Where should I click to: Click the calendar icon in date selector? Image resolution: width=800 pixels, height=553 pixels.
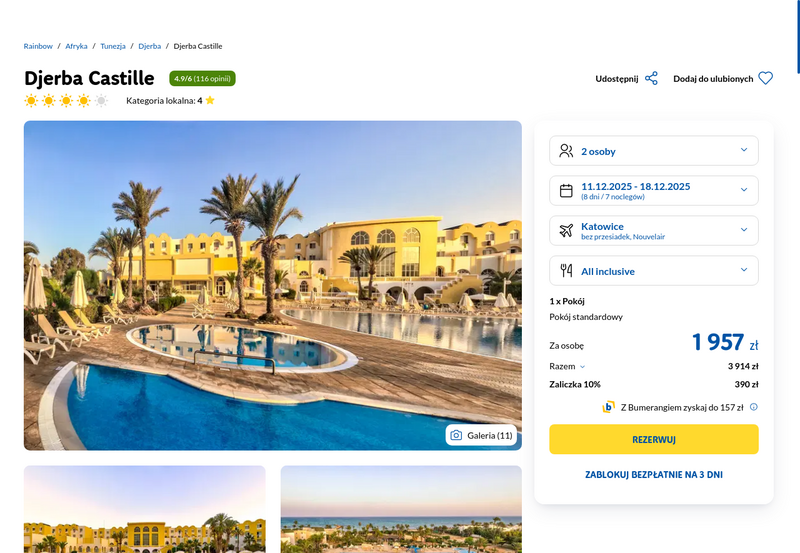566,191
